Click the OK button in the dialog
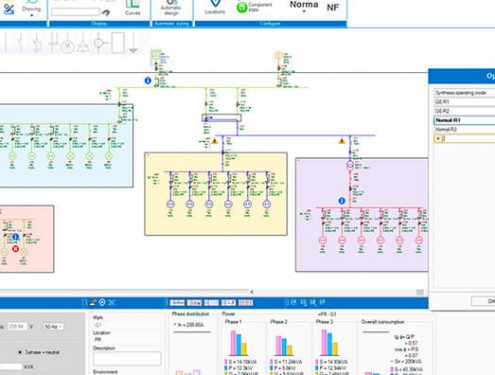Image resolution: width=495 pixels, height=375 pixels. tap(483, 301)
